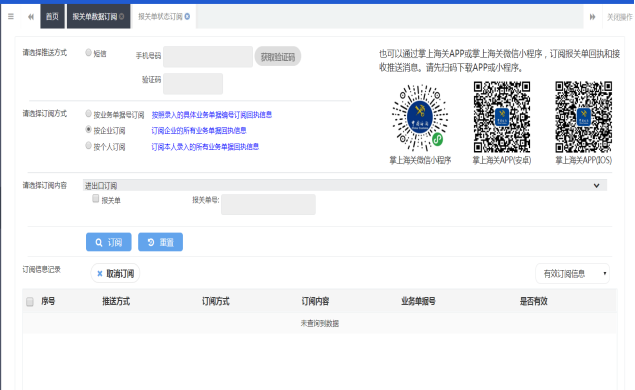635x390 pixels.
Task: Click the 重置 button
Action: point(160,242)
